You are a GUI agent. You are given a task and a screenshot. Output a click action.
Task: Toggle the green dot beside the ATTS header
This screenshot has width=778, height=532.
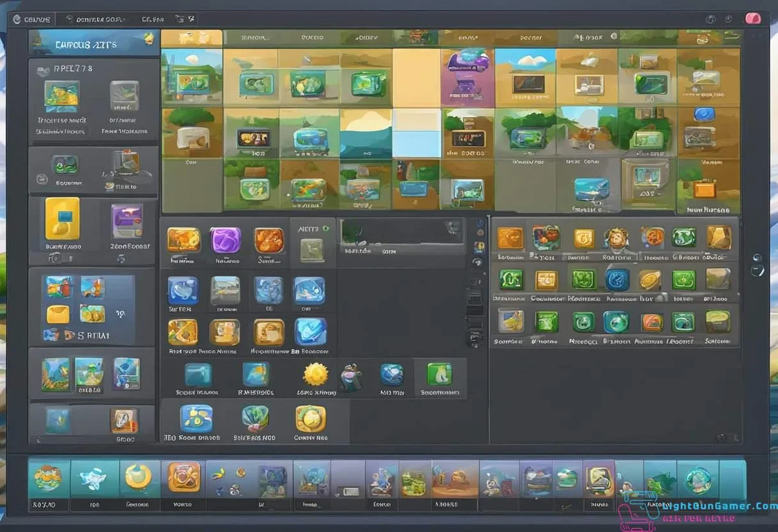[x=325, y=228]
